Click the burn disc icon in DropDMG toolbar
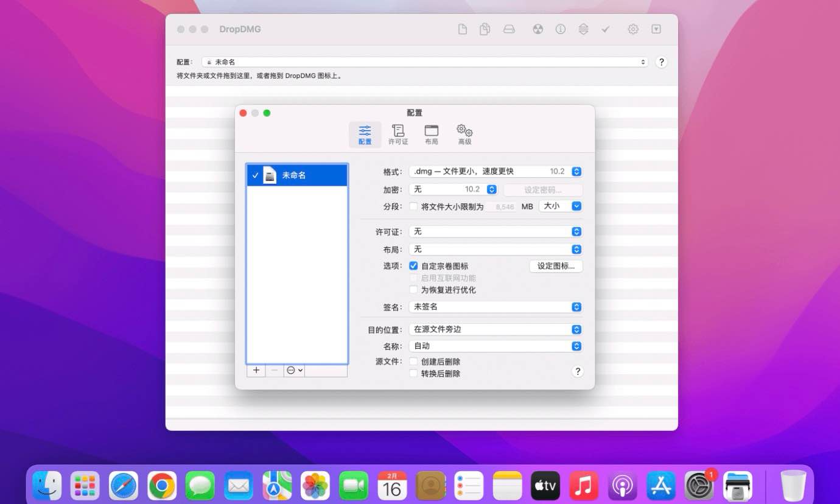Image resolution: width=840 pixels, height=504 pixels. 537,29
